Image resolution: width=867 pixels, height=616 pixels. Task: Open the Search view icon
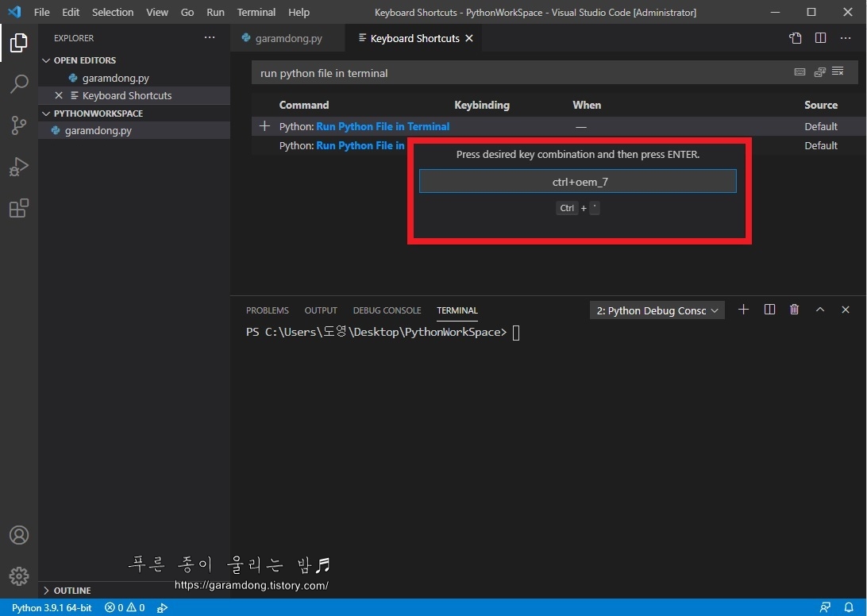[x=19, y=84]
